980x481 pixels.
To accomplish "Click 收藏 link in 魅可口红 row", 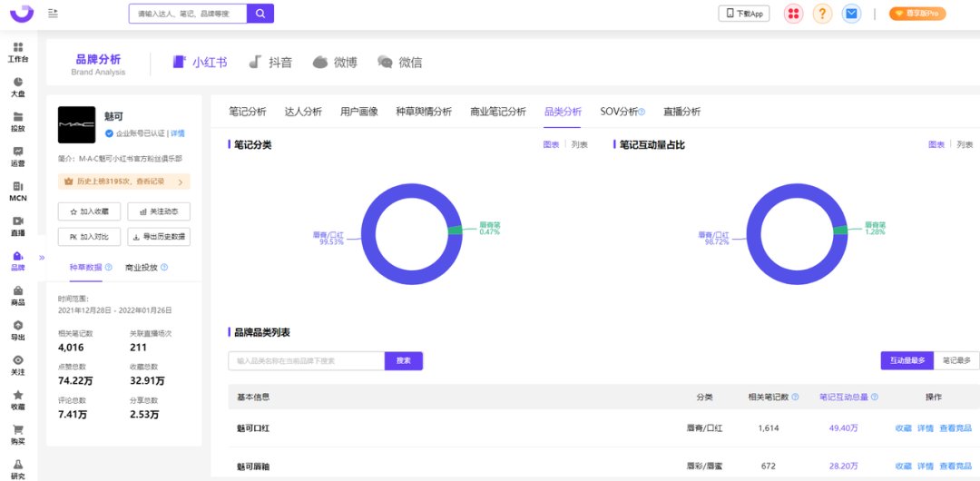I will 903,428.
